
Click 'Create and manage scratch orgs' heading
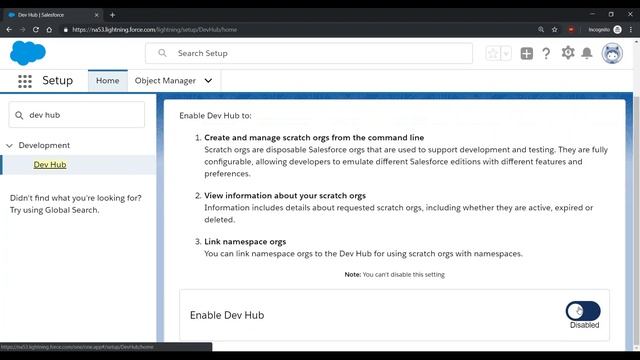click(x=314, y=138)
